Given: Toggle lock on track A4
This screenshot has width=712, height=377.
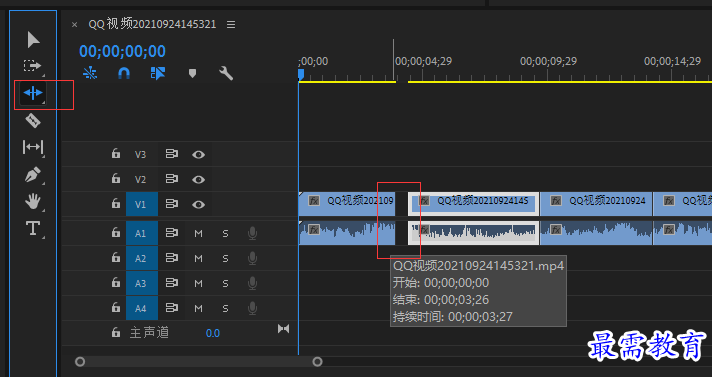Looking at the screenshot, I should [116, 308].
